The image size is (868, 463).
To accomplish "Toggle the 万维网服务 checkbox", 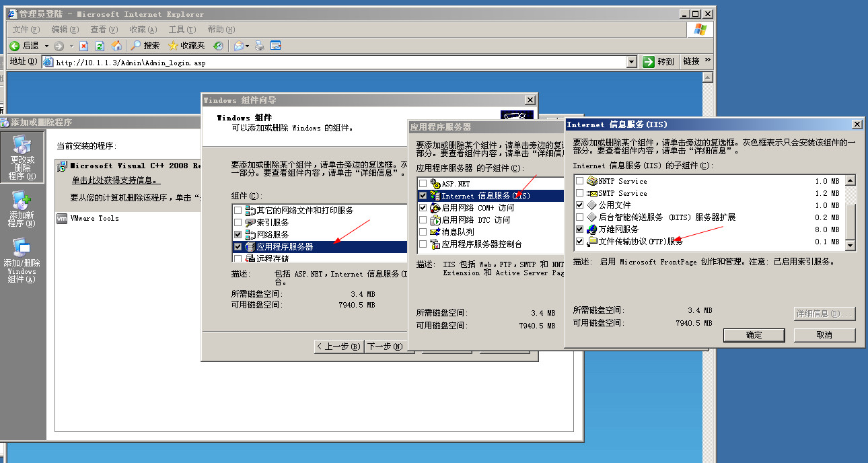I will [580, 229].
